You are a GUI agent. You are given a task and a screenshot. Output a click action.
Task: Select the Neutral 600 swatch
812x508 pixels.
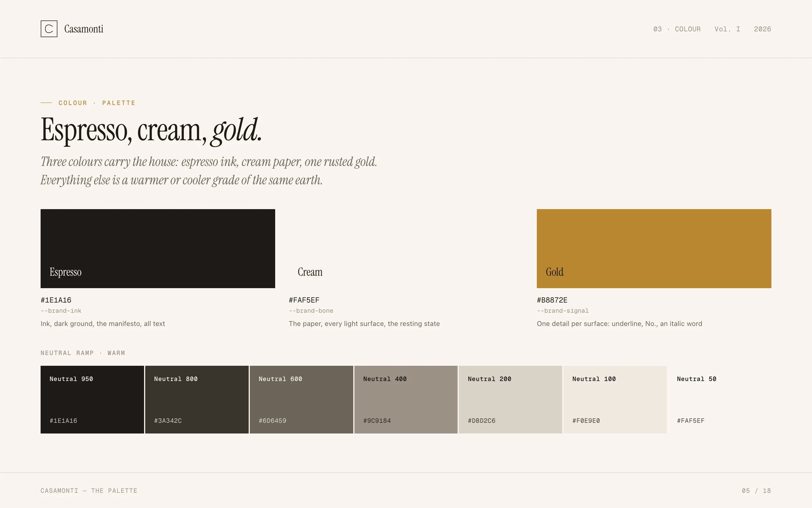tap(301, 399)
